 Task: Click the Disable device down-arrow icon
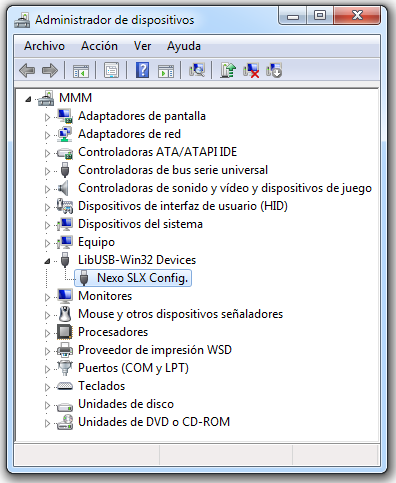pos(274,70)
